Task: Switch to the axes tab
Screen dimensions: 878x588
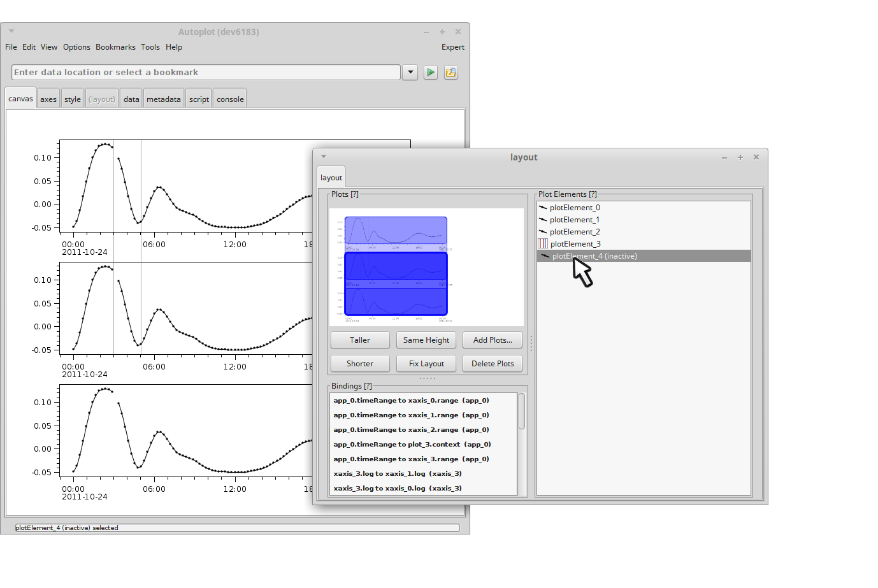Action: coord(48,99)
